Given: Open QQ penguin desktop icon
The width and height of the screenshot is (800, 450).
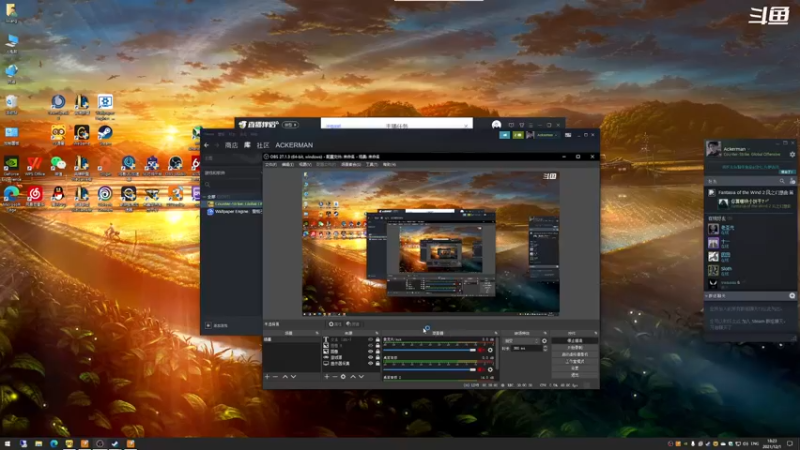Looking at the screenshot, I should [x=58, y=196].
